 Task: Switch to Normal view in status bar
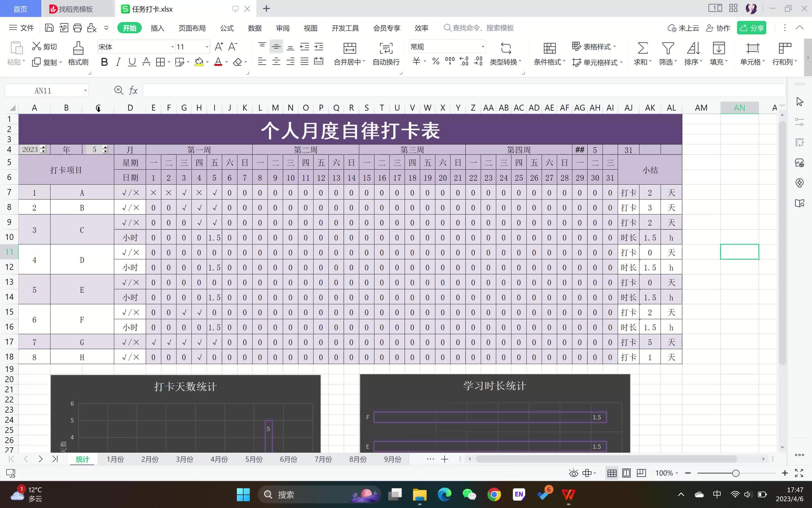[612, 473]
